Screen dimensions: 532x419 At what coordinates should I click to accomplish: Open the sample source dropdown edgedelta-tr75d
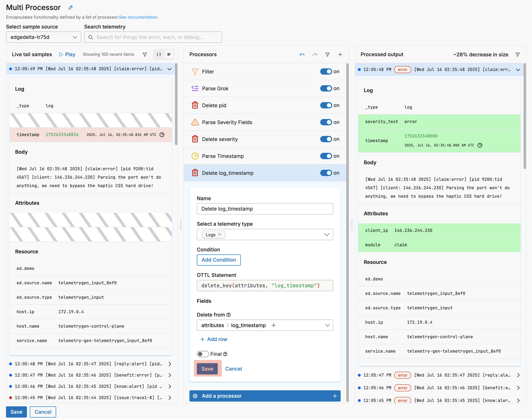[x=44, y=37]
